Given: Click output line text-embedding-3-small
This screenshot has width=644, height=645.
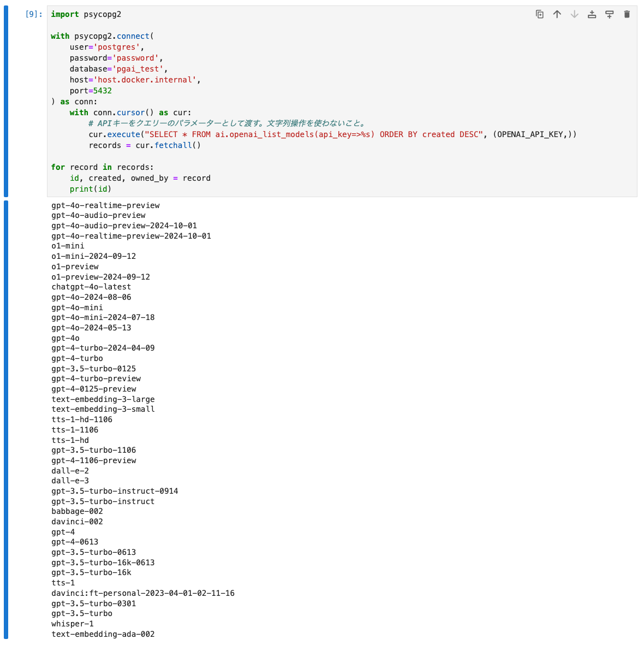Looking at the screenshot, I should pyautogui.click(x=103, y=409).
